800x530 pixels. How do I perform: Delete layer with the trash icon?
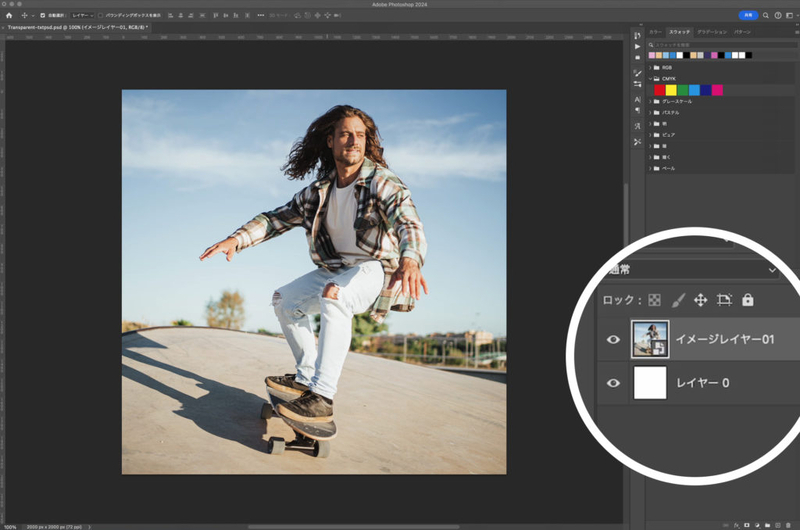(788, 525)
